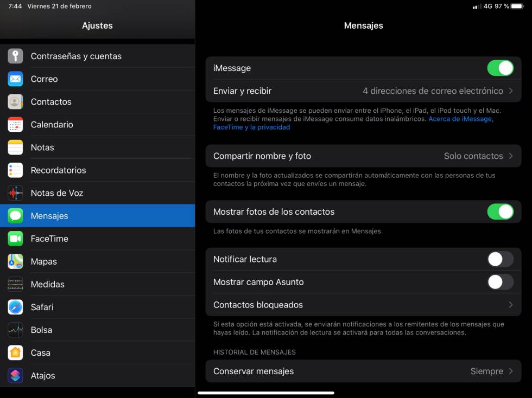Screen dimensions: 532x398
Task: Tap the Enviar y recibir label
Action: coord(242,91)
